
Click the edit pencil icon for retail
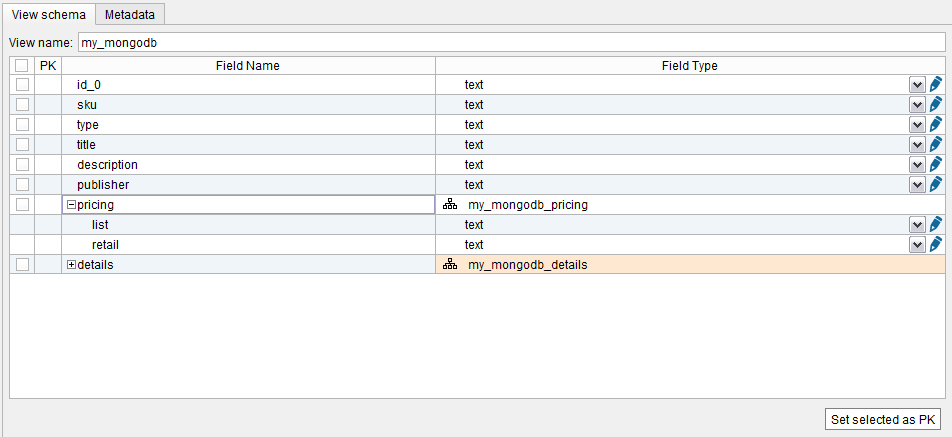point(936,245)
